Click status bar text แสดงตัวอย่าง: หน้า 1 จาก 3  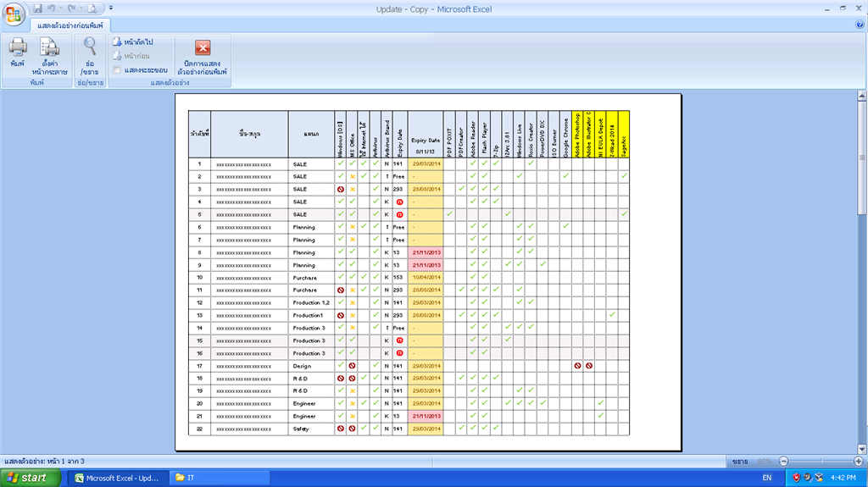[44, 461]
